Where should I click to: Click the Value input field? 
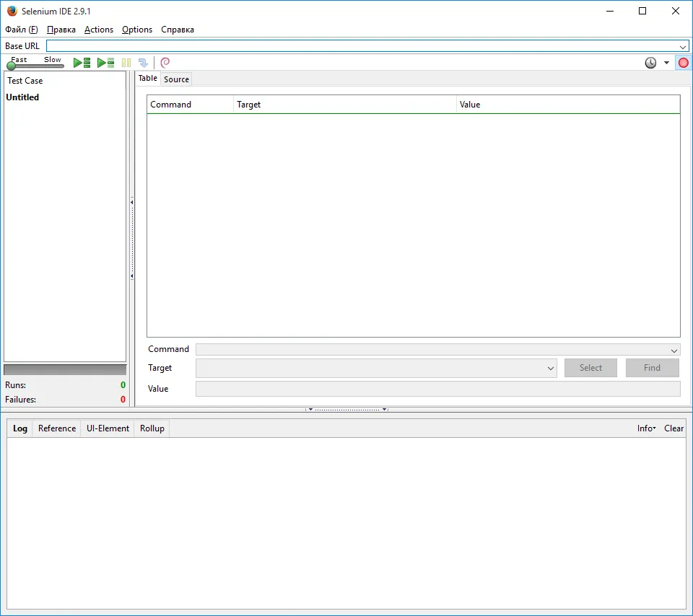pyautogui.click(x=438, y=389)
